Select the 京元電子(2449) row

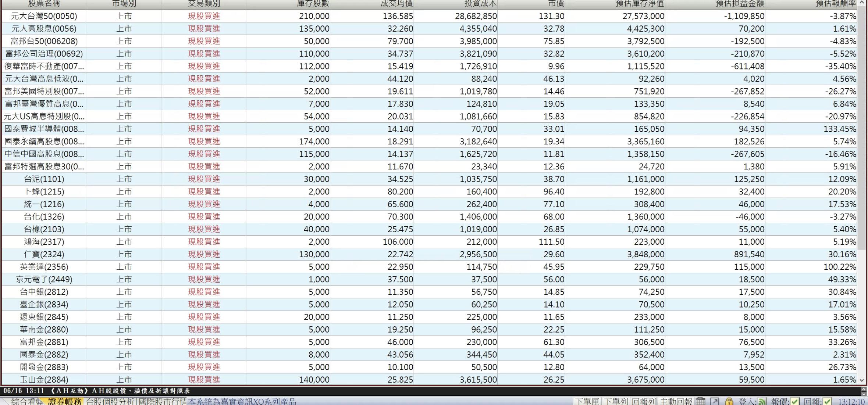430,279
